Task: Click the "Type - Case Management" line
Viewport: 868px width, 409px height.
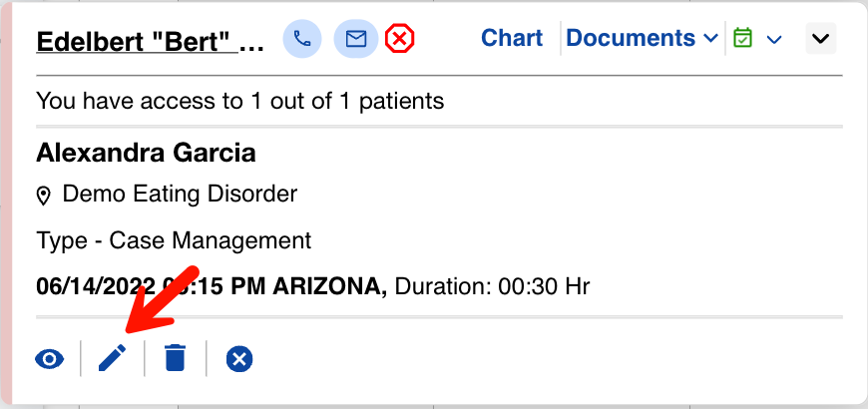Action: (174, 240)
